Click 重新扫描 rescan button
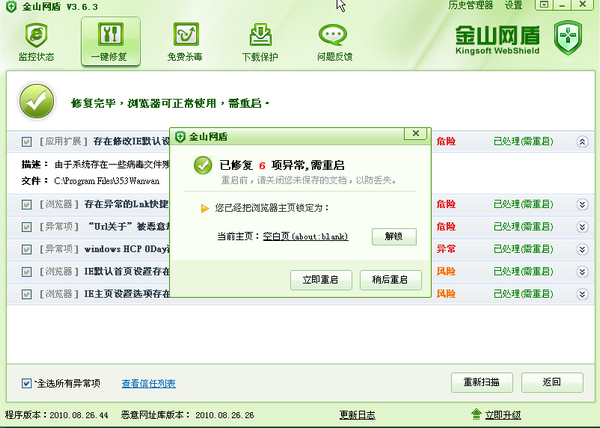The image size is (600, 428). 482,382
